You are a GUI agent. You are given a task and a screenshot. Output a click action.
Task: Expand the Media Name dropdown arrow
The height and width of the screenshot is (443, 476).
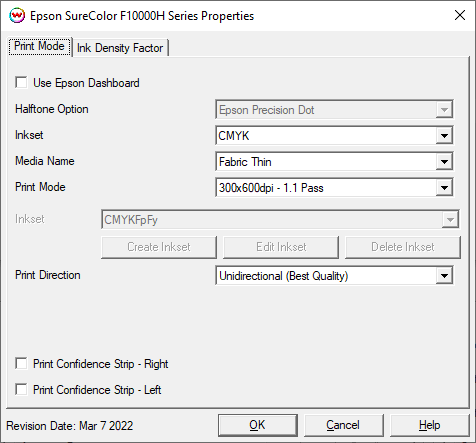(x=444, y=162)
